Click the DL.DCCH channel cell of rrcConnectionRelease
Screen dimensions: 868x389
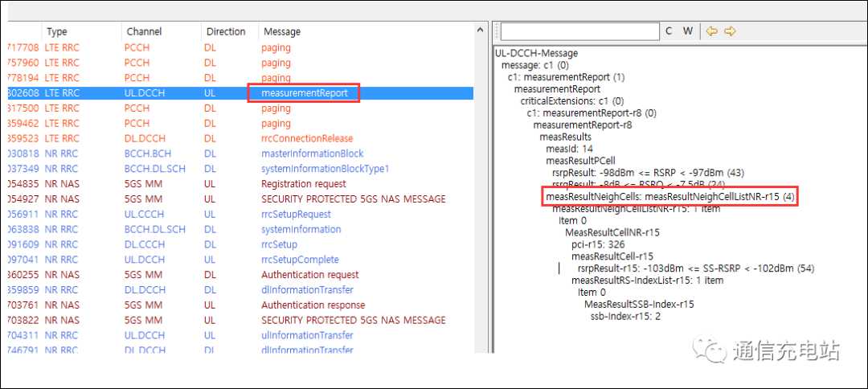click(x=144, y=138)
